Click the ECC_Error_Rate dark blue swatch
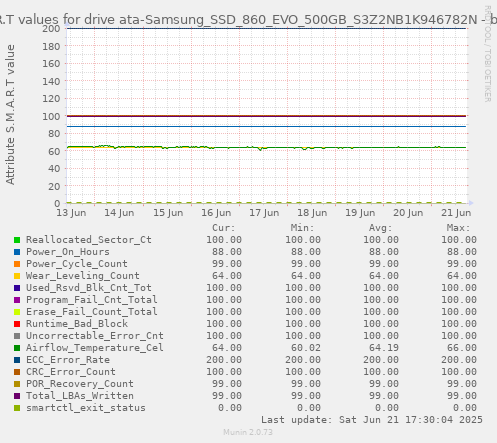 coord(17,360)
